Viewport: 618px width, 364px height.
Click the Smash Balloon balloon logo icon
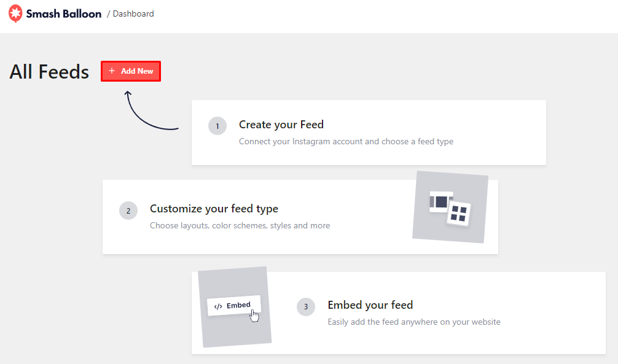pos(15,13)
